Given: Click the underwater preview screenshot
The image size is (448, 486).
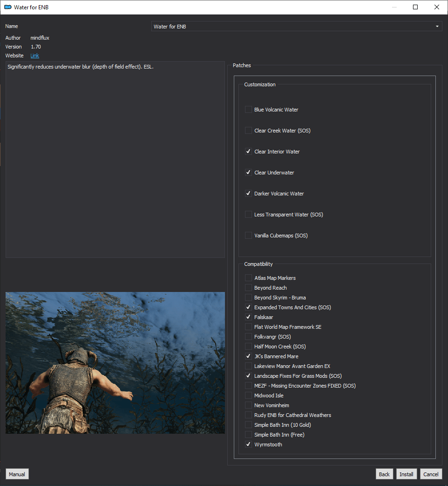Looking at the screenshot, I should tap(115, 363).
